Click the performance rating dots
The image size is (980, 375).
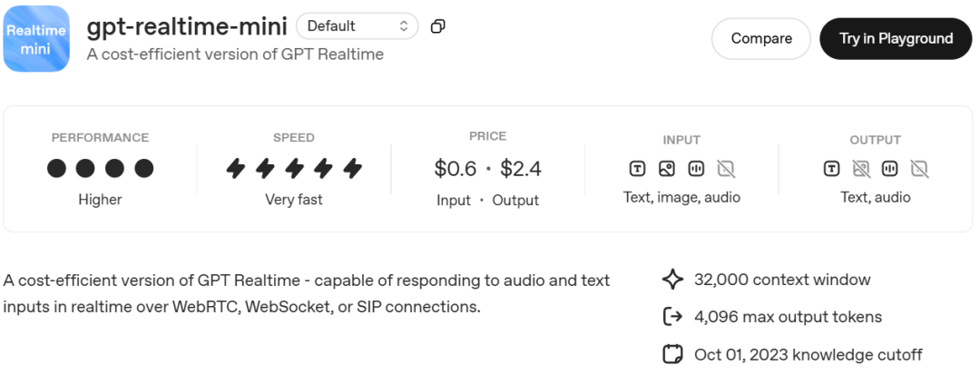coord(100,168)
